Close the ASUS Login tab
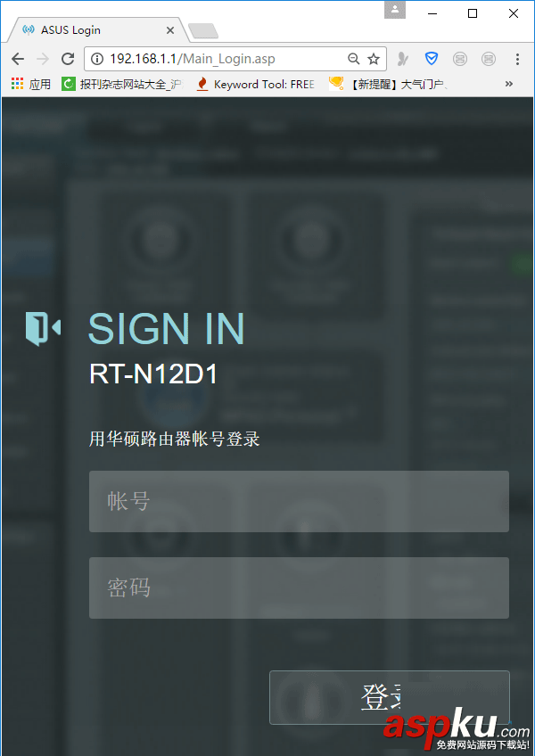The height and width of the screenshot is (756, 535). [169, 30]
